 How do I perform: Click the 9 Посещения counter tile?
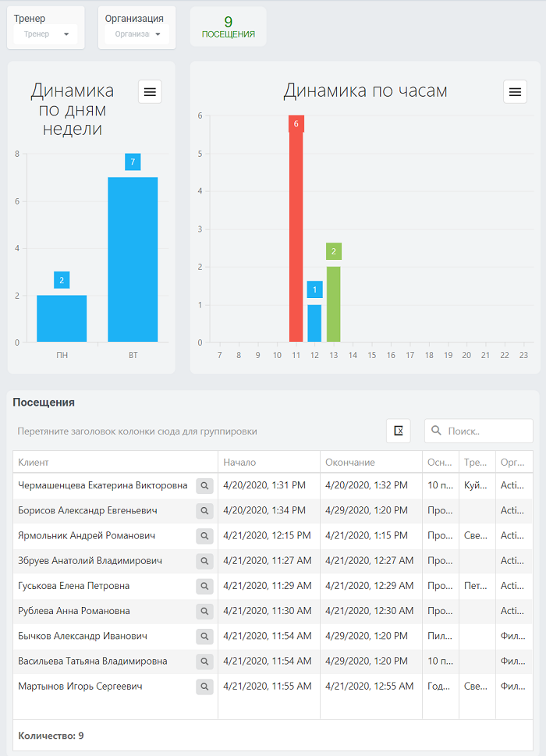coord(229,27)
